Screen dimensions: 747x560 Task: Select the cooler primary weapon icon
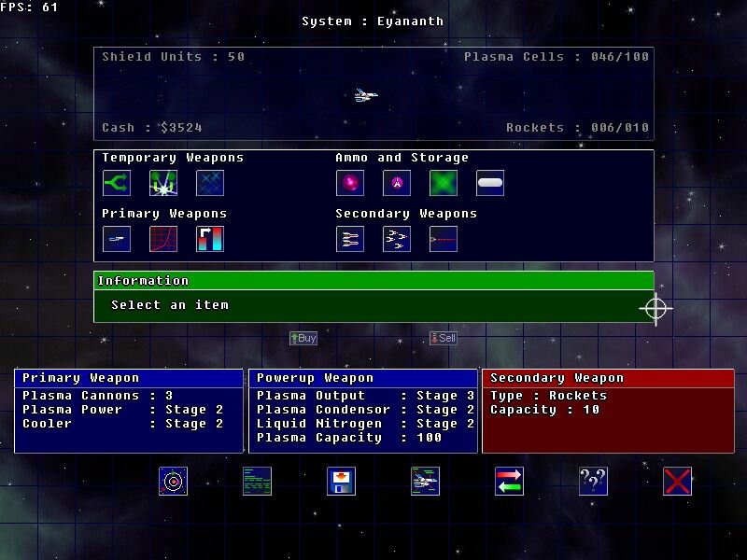coord(209,239)
